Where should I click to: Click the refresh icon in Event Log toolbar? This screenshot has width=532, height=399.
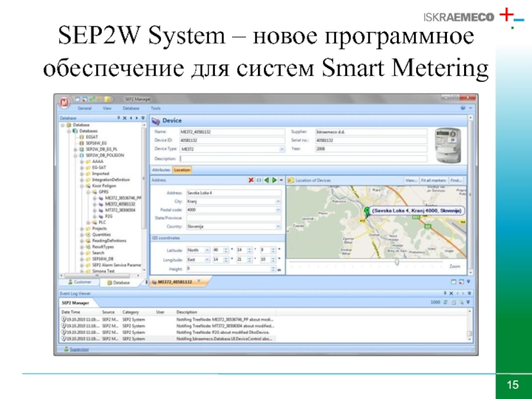(x=446, y=303)
